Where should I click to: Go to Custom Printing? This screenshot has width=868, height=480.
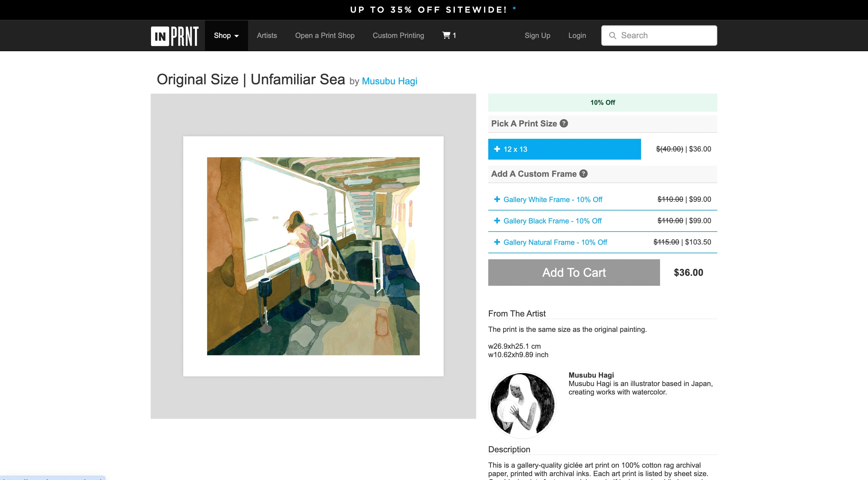(x=398, y=35)
